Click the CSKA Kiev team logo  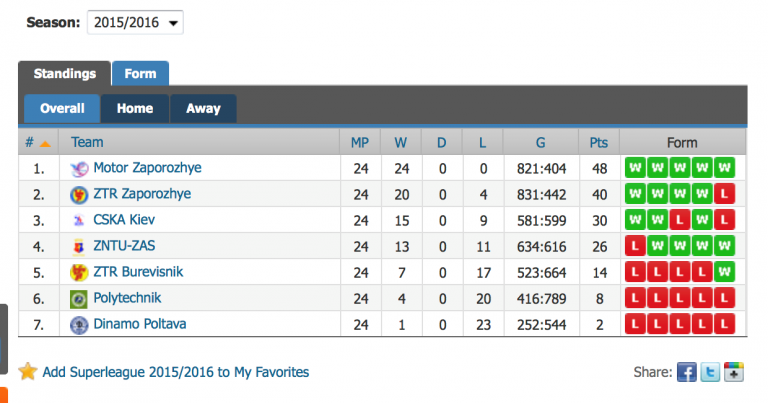[79, 221]
